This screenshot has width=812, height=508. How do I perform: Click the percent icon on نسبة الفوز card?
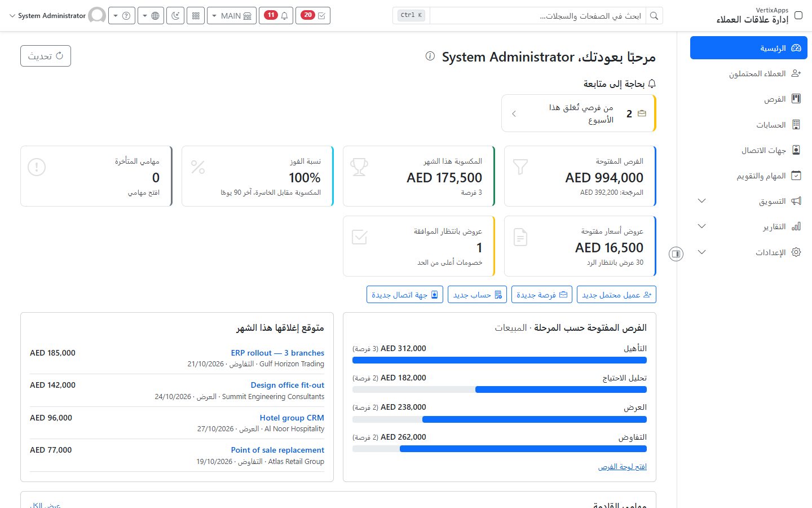click(x=198, y=167)
